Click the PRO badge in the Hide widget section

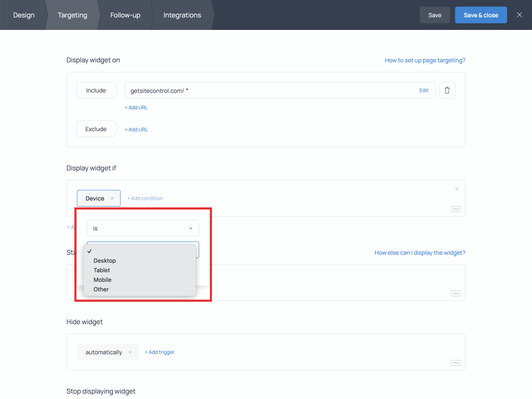(456, 362)
